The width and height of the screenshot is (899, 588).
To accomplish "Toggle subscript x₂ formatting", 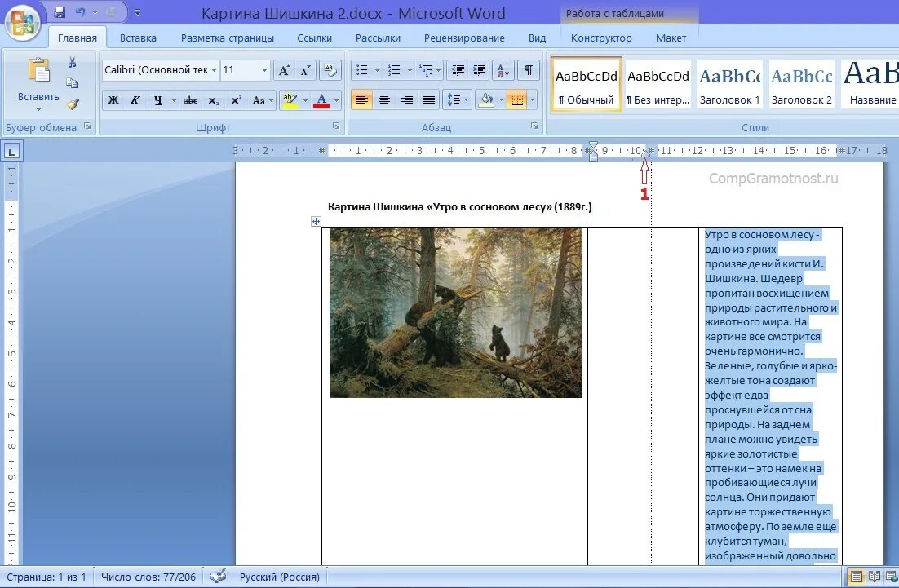I will pyautogui.click(x=213, y=99).
